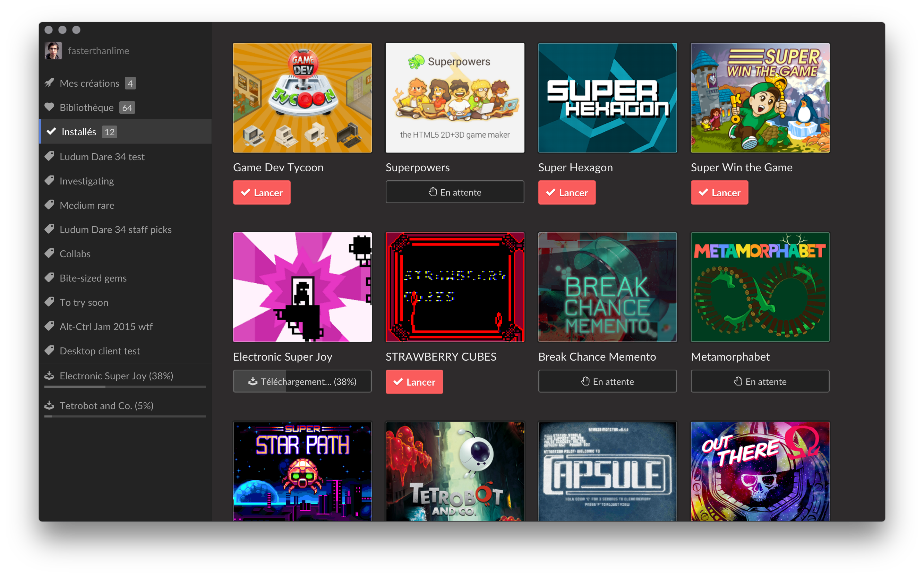Launch Super Hexagon with Lancer button
This screenshot has width=924, height=577.
567,193
